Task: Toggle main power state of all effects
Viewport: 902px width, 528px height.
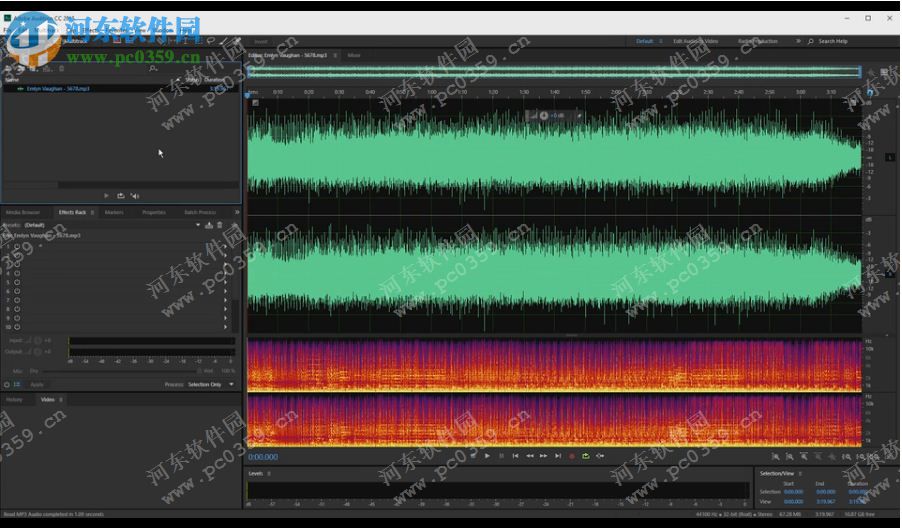Action: (x=7, y=384)
